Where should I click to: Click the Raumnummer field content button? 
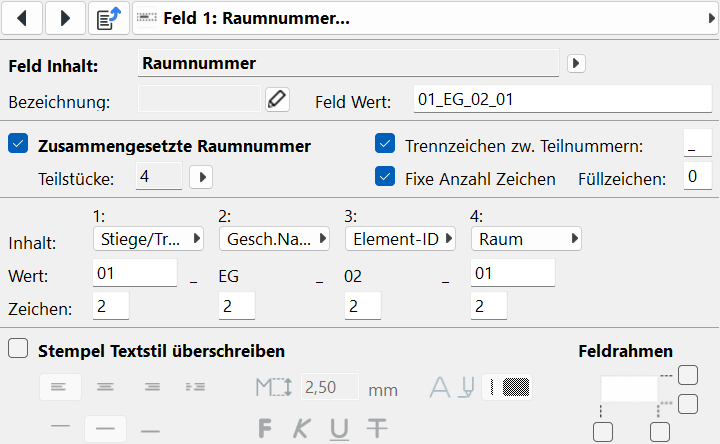tap(347, 64)
